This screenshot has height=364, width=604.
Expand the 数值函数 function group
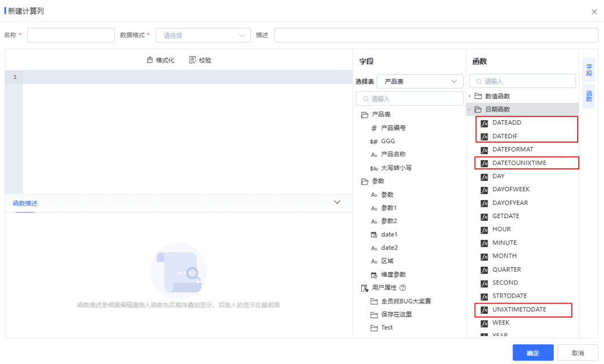[x=470, y=96]
